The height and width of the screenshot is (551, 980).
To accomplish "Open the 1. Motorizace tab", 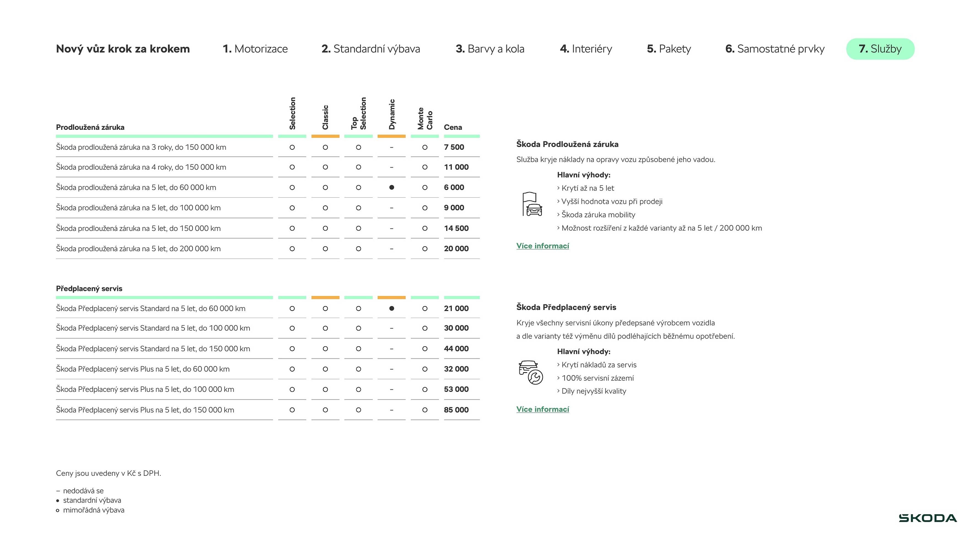I will tap(255, 49).
